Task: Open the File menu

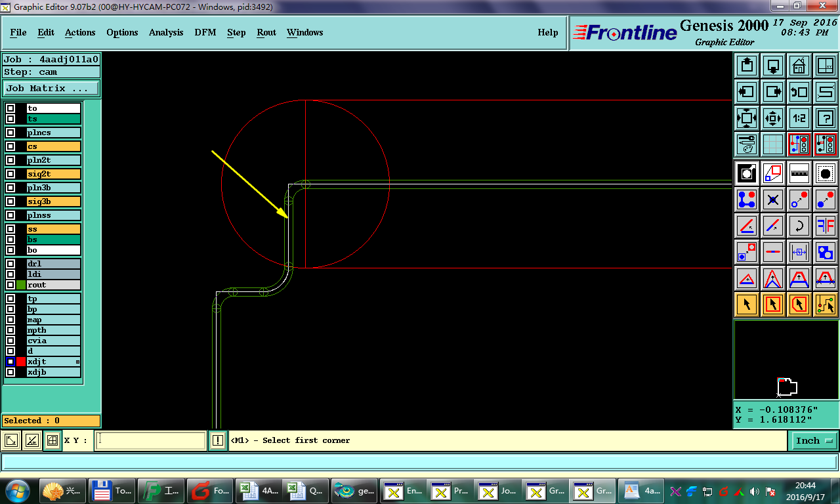Action: [x=18, y=32]
